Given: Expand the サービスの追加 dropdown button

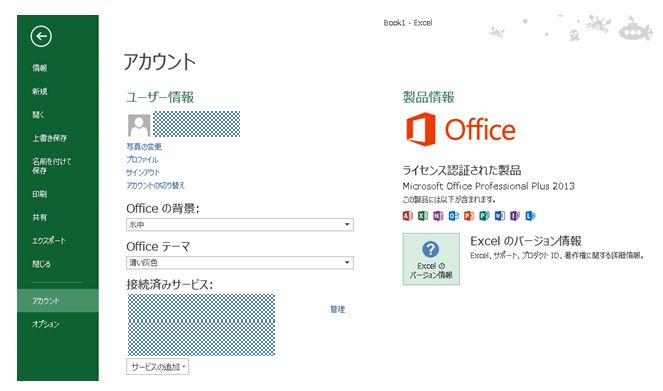Looking at the screenshot, I should click(157, 367).
